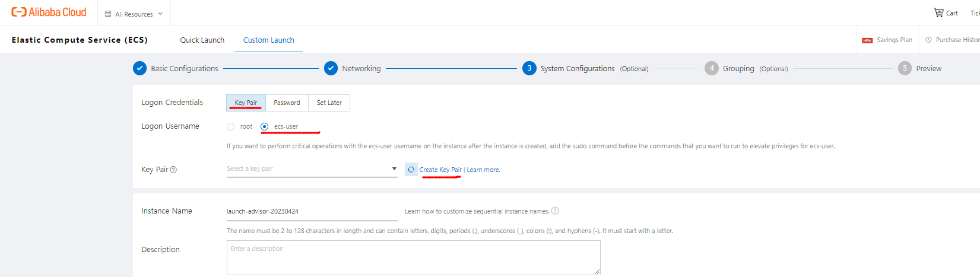The width and height of the screenshot is (980, 277).
Task: Click the Create Key Pair link
Action: click(x=440, y=170)
